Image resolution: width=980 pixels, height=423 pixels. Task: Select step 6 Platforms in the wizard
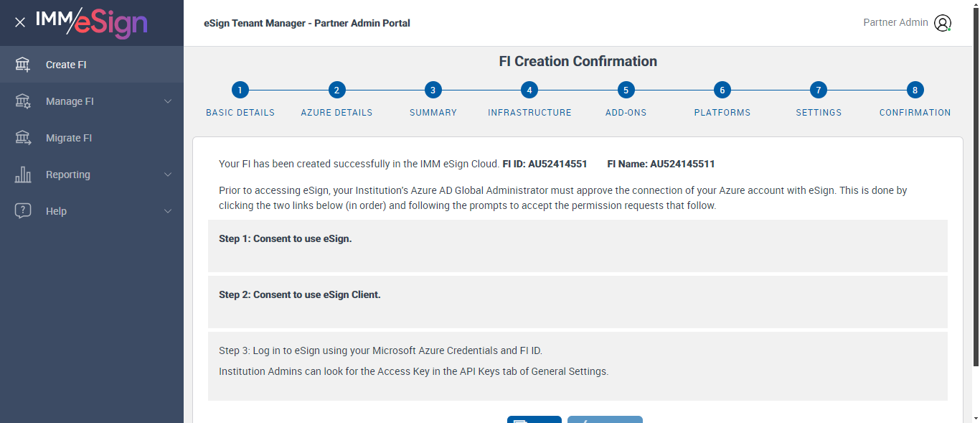pyautogui.click(x=722, y=90)
